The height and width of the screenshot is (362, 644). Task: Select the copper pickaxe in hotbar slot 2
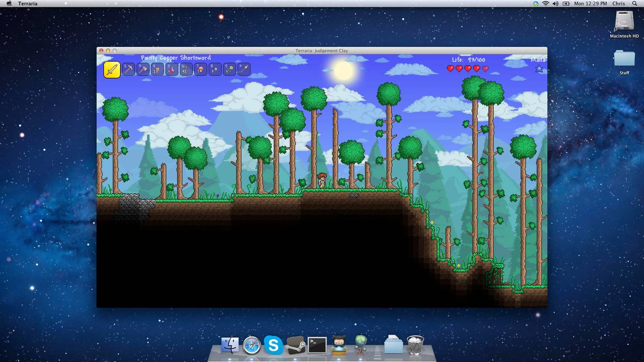[128, 69]
